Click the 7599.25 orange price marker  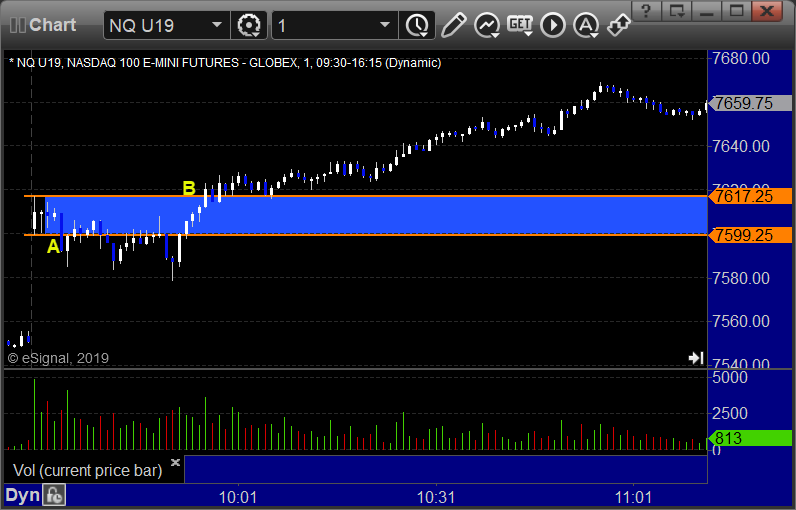pos(750,235)
